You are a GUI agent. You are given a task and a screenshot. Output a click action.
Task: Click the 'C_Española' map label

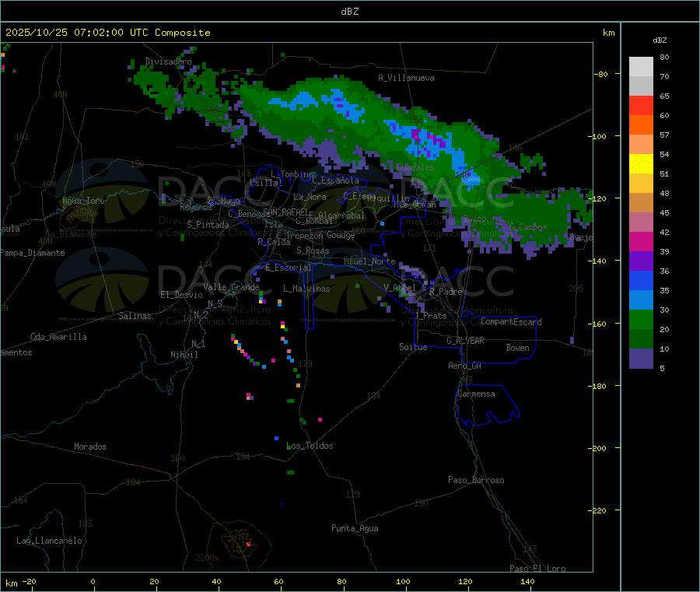(335, 180)
